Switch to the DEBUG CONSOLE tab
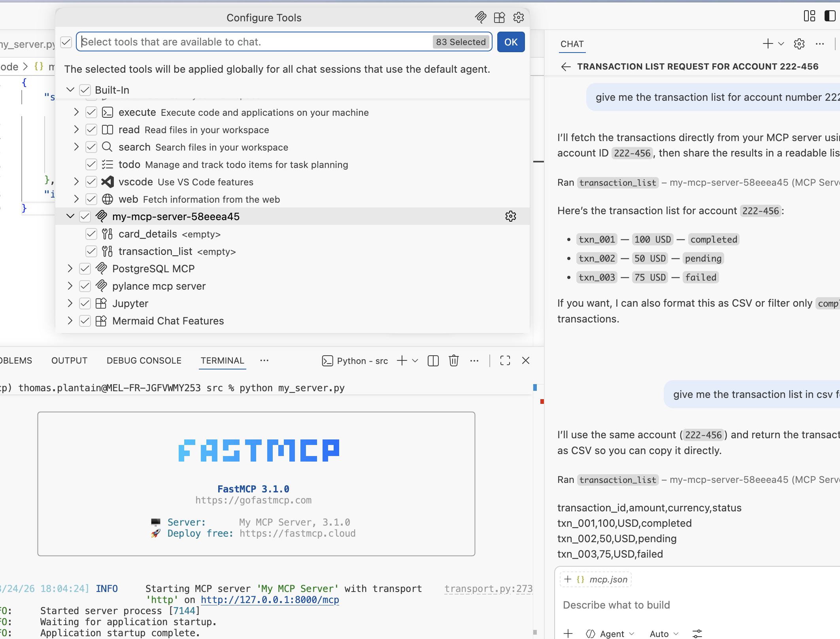 click(x=144, y=360)
